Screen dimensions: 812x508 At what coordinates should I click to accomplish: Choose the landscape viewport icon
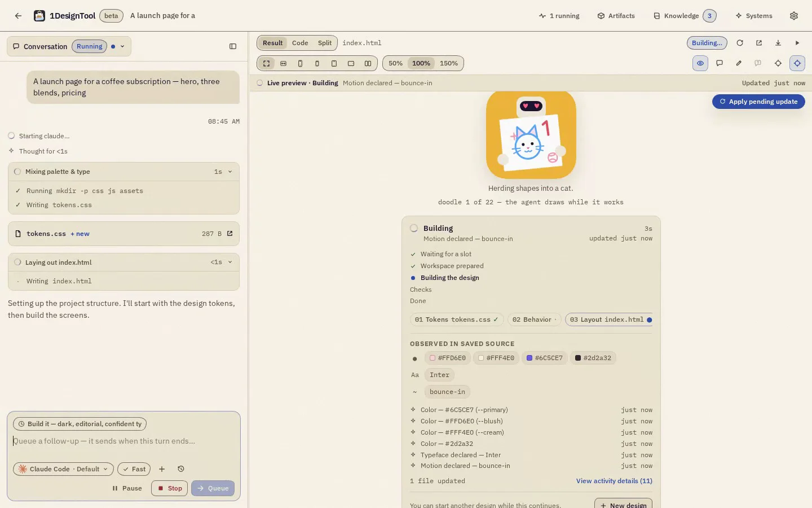(351, 63)
